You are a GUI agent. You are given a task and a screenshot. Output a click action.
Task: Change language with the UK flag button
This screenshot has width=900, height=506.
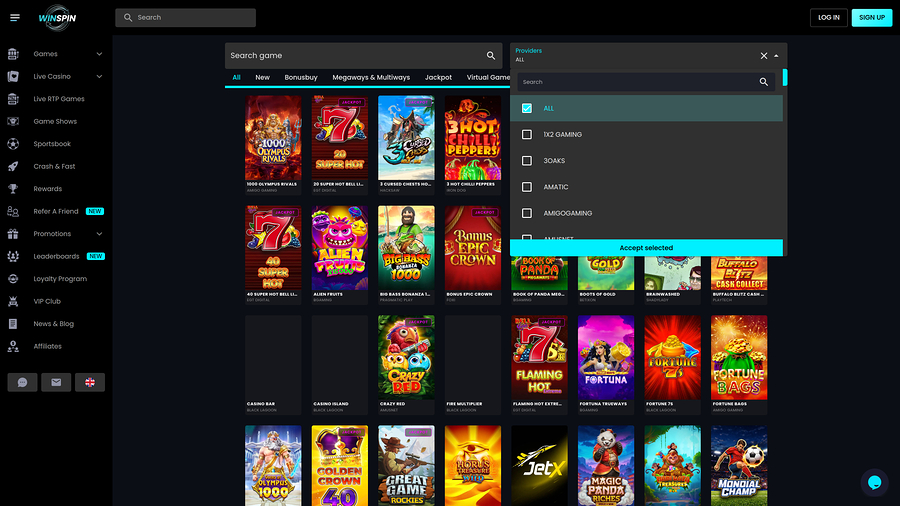(x=90, y=382)
